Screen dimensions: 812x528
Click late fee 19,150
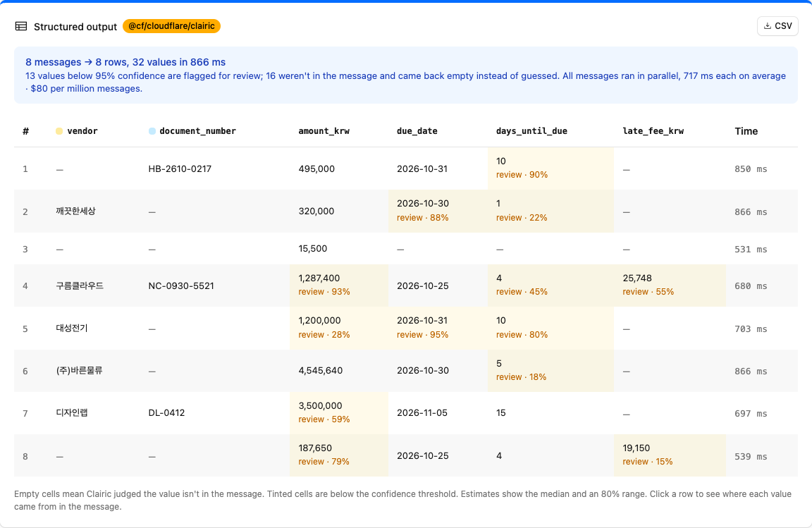click(x=636, y=448)
